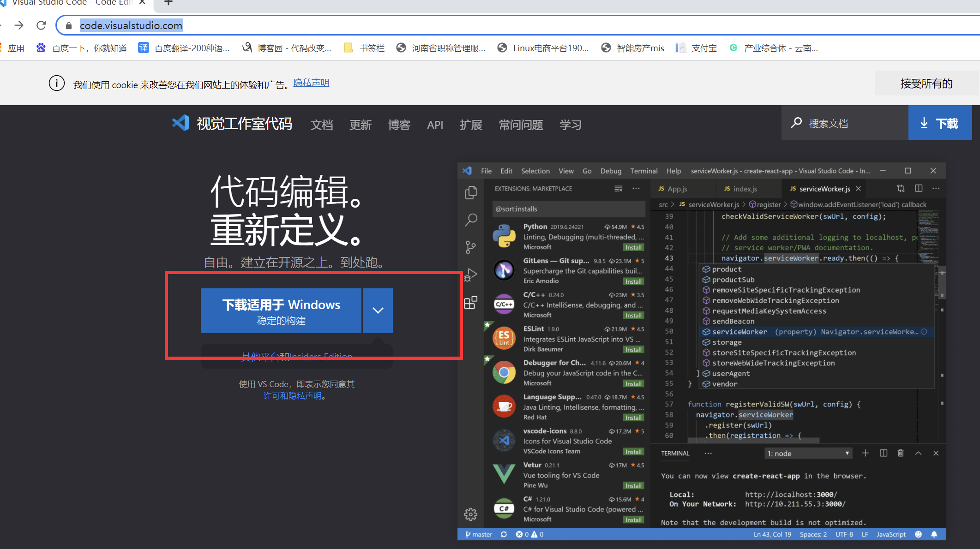Screen dimensions: 980x549
Task: Open new browser tab with plus icon
Action: (168, 3)
